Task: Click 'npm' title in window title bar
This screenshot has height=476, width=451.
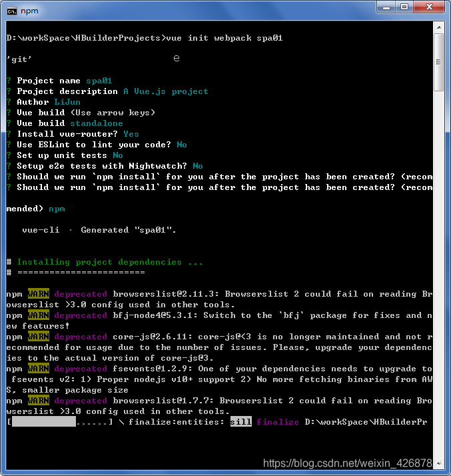Action: (x=29, y=11)
